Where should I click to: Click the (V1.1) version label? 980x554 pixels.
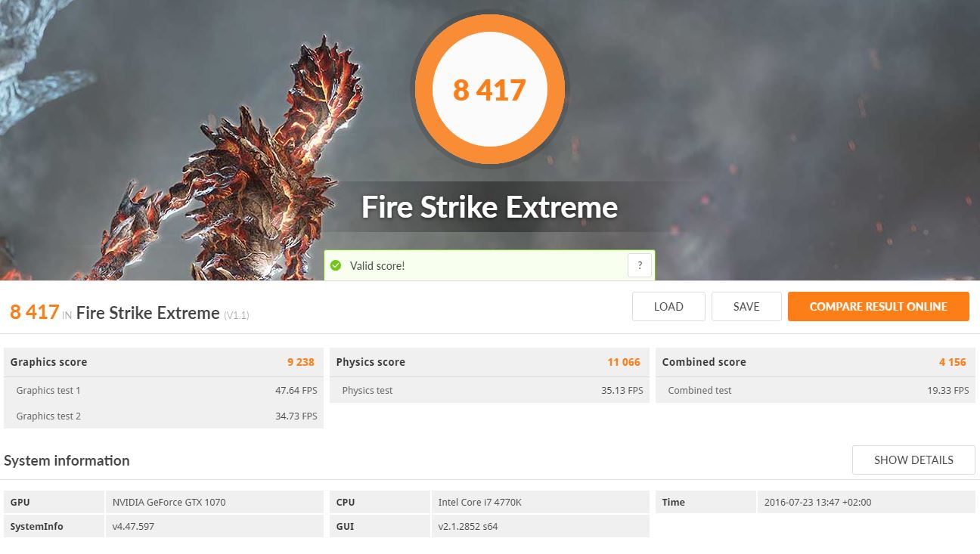(x=236, y=315)
